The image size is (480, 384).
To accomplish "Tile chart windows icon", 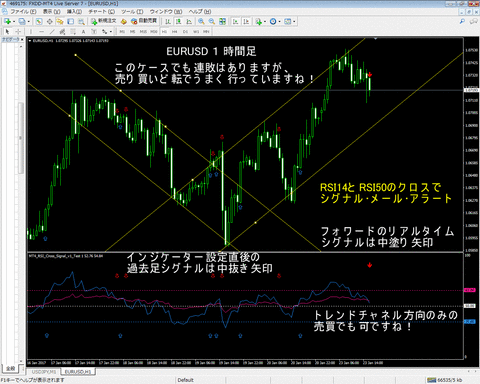I will click(x=222, y=21).
